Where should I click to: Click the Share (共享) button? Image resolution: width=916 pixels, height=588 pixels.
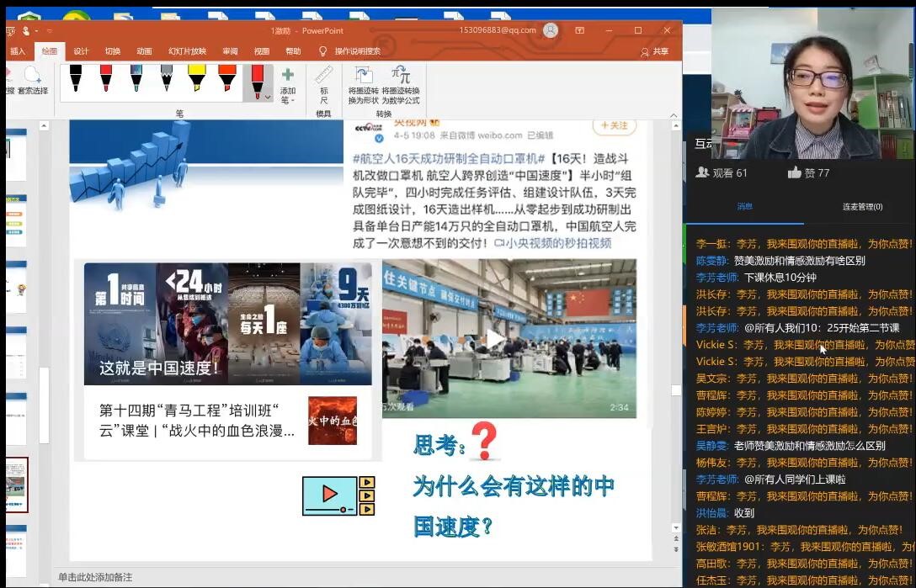click(x=655, y=51)
